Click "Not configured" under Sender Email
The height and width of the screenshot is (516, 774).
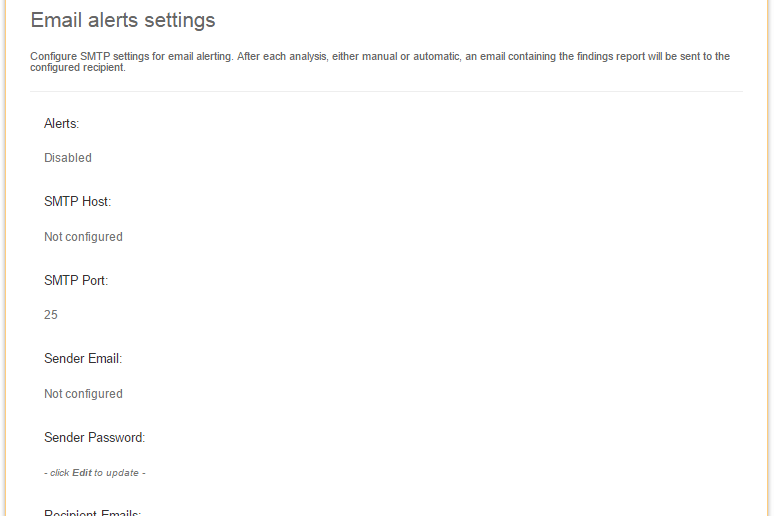[x=84, y=394]
